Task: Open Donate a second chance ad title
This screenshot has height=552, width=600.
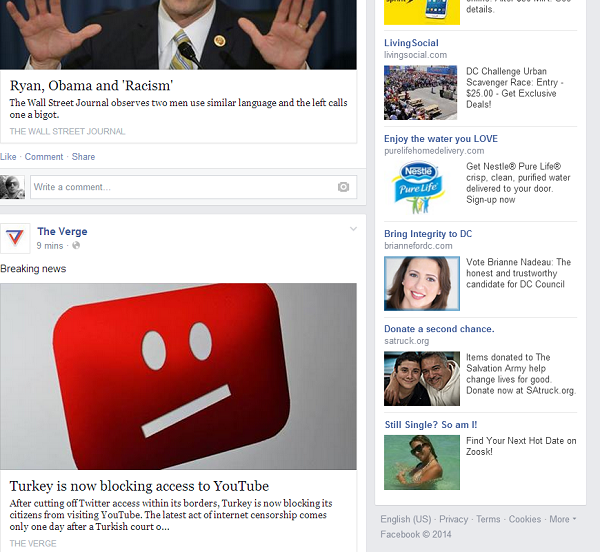Action: (439, 329)
